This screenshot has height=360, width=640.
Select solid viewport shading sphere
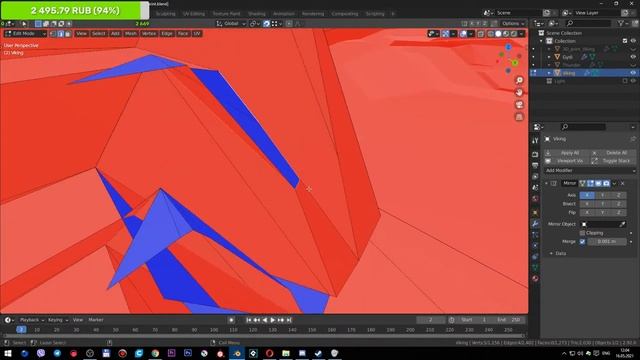[x=498, y=34]
